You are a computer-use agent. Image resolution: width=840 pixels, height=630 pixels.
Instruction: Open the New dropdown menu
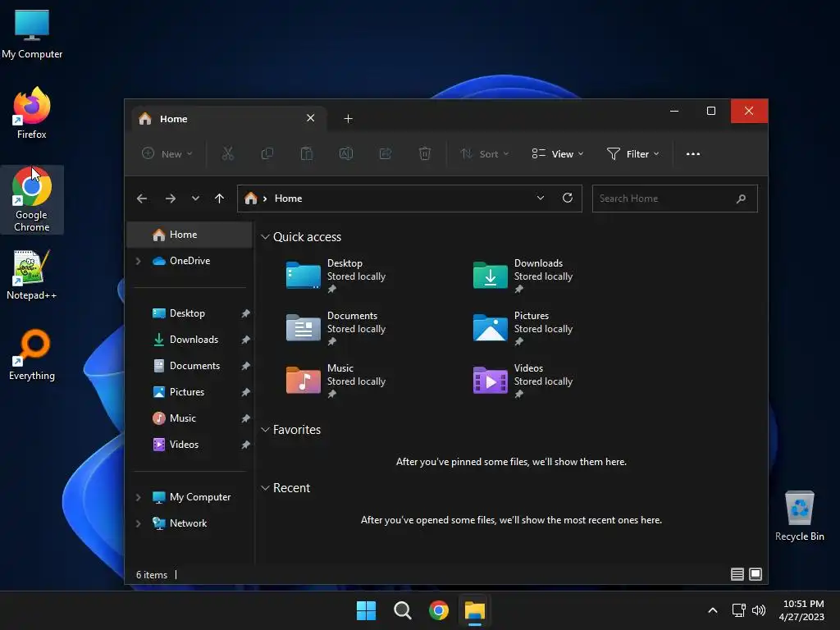pos(167,153)
